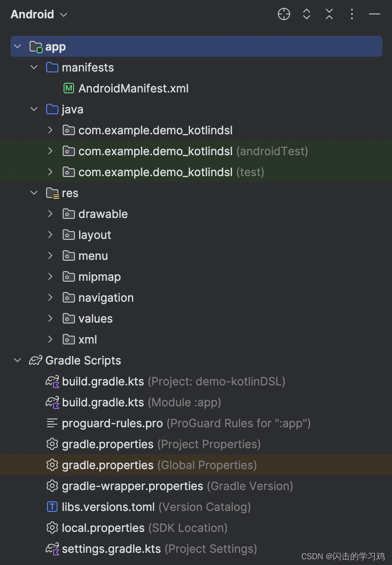Collapse the manifests folder
The width and height of the screenshot is (392, 565).
click(34, 67)
